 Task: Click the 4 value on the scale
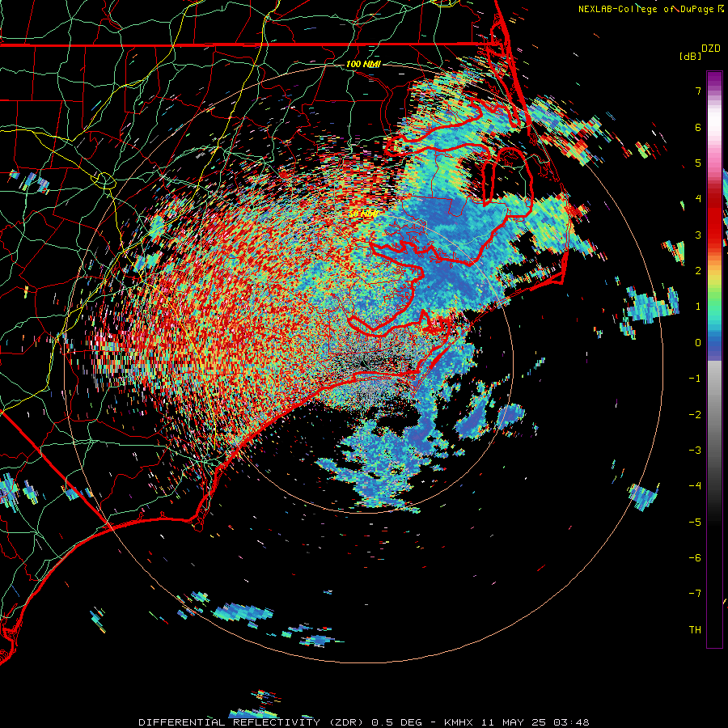(698, 199)
